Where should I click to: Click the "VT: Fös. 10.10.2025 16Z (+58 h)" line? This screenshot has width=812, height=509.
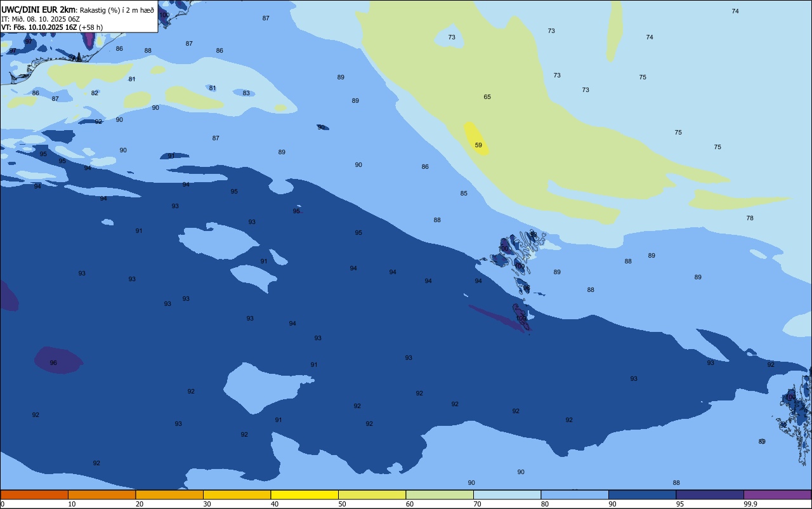[x=52, y=27]
